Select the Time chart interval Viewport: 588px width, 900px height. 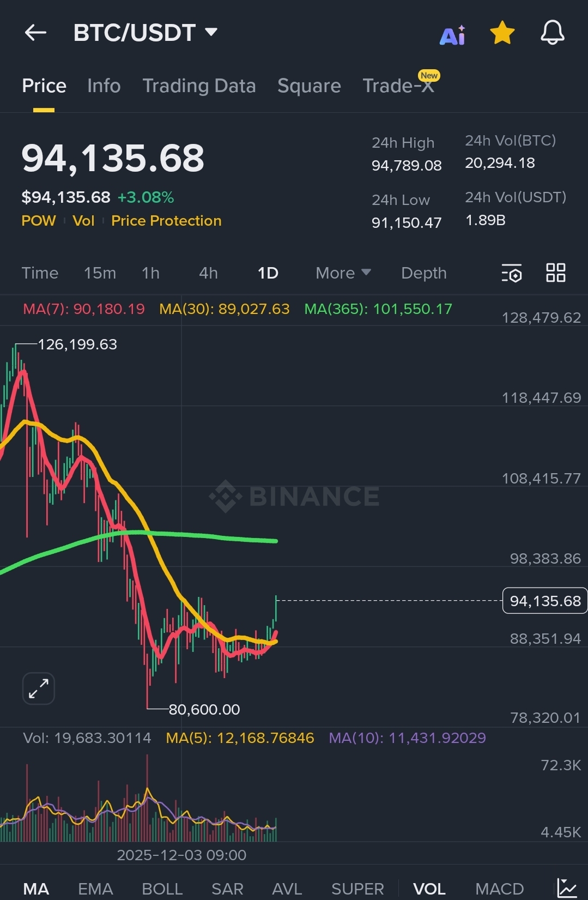point(40,273)
